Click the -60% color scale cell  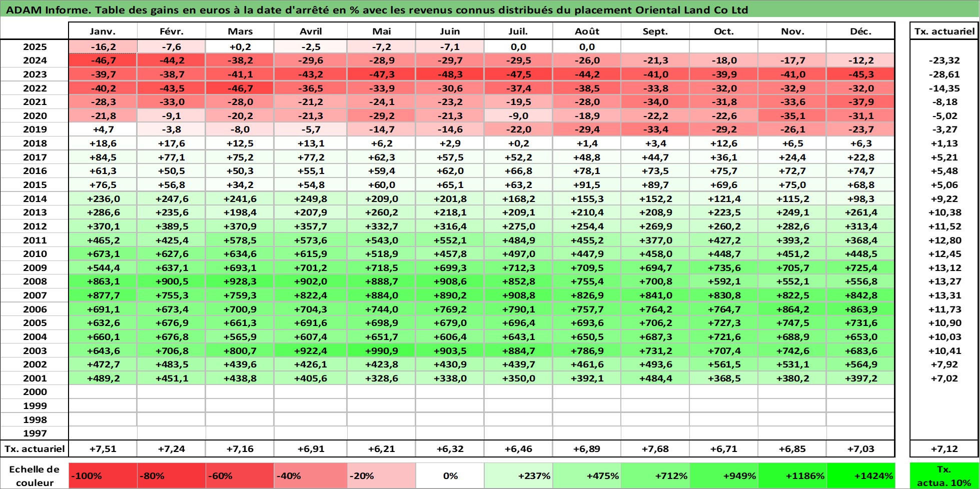pyautogui.click(x=240, y=476)
